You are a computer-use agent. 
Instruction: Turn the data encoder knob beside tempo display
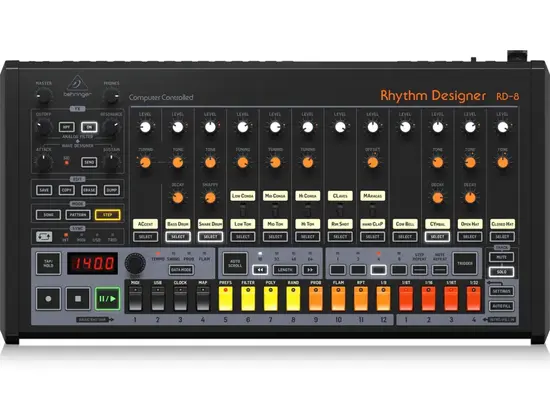[135, 264]
